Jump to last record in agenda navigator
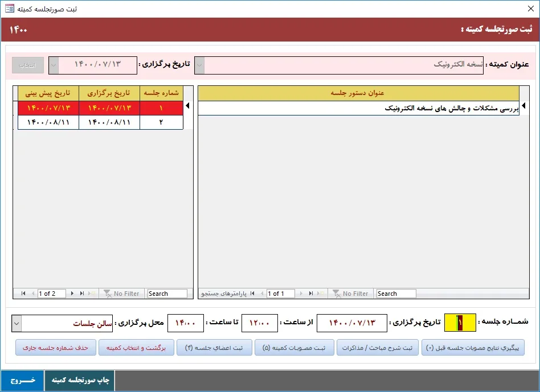The image size is (540, 392). [311, 294]
